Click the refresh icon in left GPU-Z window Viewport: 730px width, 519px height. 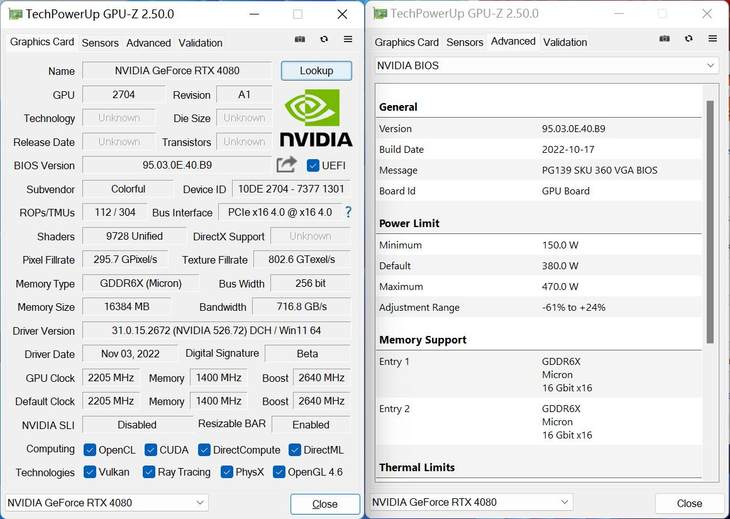click(x=324, y=40)
